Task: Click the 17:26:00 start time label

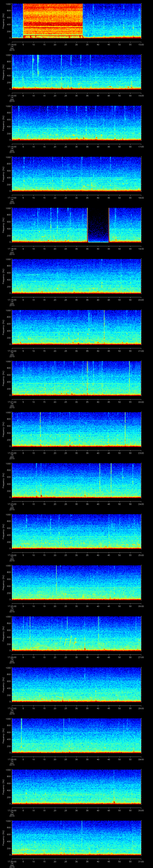Action: (x=12, y=657)
